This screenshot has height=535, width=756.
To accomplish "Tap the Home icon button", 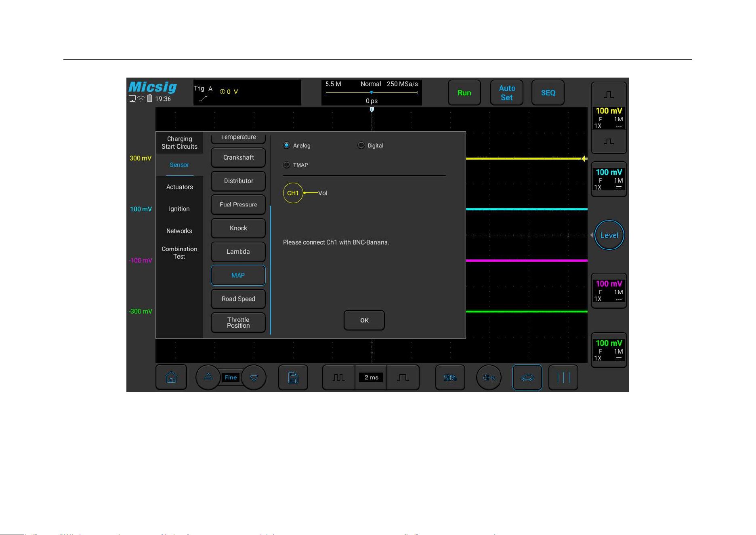I will [x=171, y=377].
